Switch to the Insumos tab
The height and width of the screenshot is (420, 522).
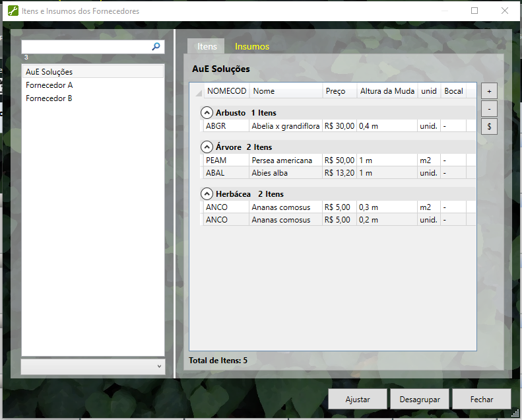pos(252,47)
